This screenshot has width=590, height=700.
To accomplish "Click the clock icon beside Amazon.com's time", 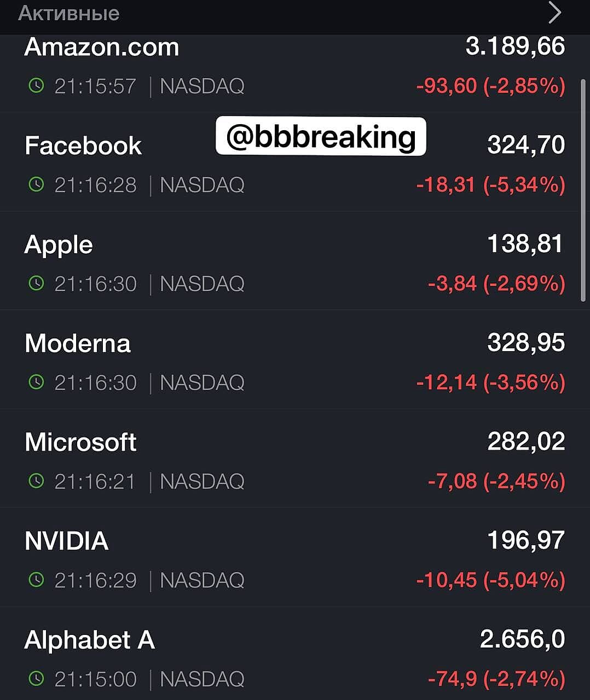I will coord(36,85).
